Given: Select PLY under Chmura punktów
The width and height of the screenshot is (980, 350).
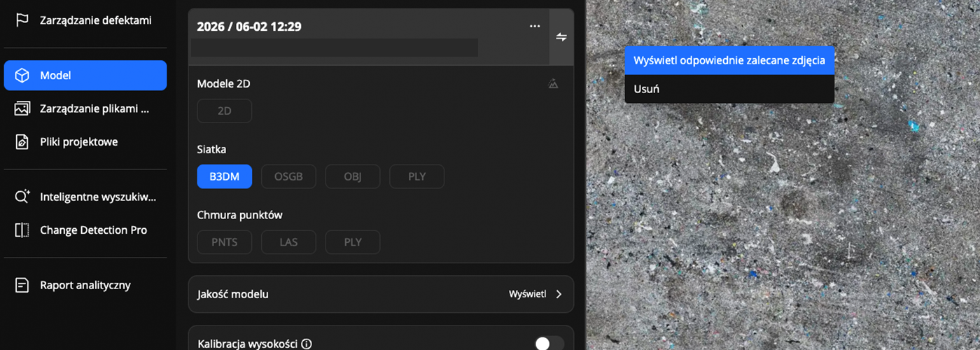Looking at the screenshot, I should (353, 242).
